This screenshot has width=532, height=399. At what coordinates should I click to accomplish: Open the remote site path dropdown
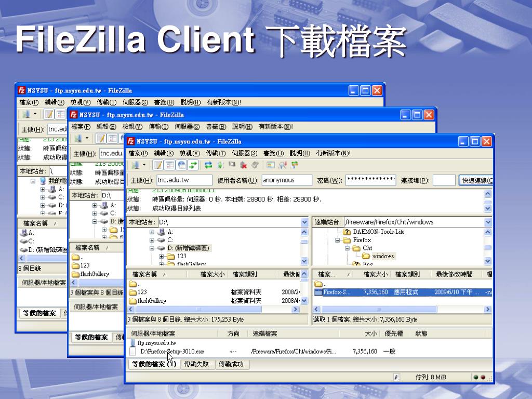(488, 222)
